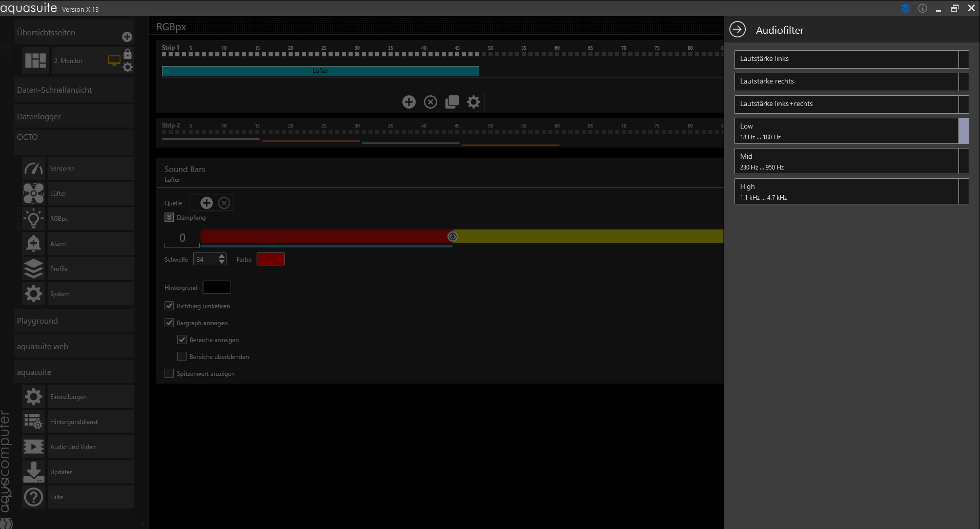Toggle Bargraph anzeigen checkbox
Image resolution: width=980 pixels, height=529 pixels.
(x=169, y=323)
